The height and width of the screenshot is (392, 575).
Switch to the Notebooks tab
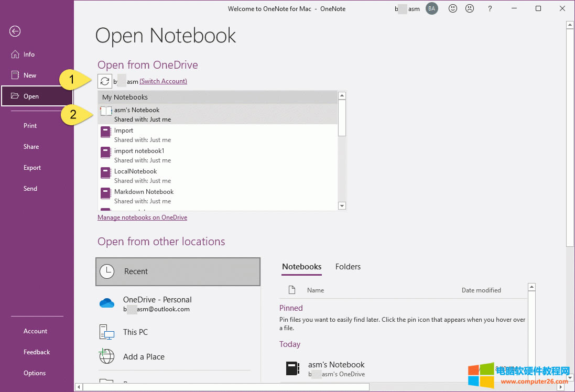click(301, 267)
